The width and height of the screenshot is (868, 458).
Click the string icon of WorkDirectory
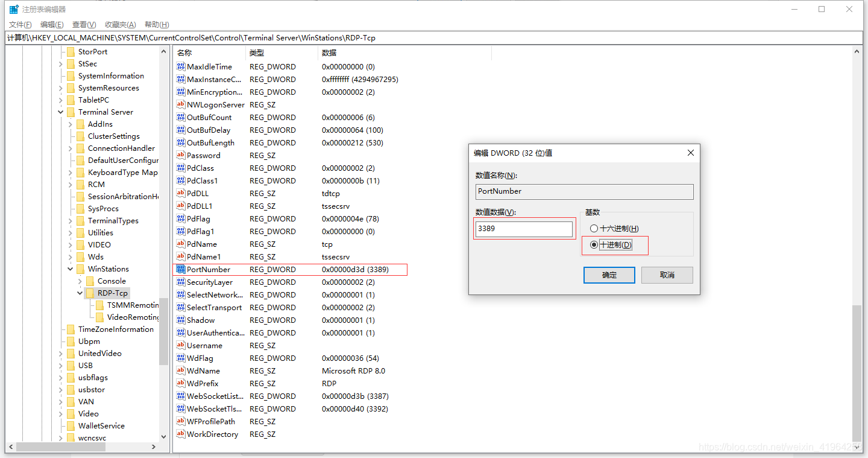pyautogui.click(x=181, y=434)
